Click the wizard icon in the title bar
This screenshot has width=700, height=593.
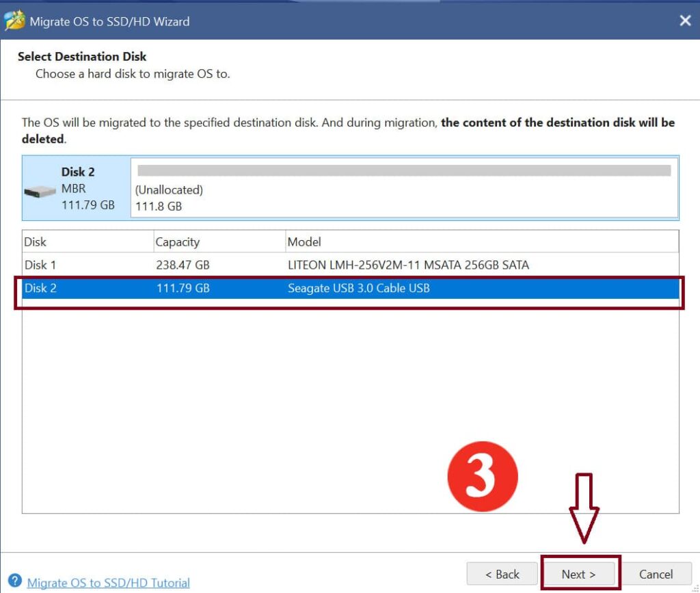click(x=14, y=21)
